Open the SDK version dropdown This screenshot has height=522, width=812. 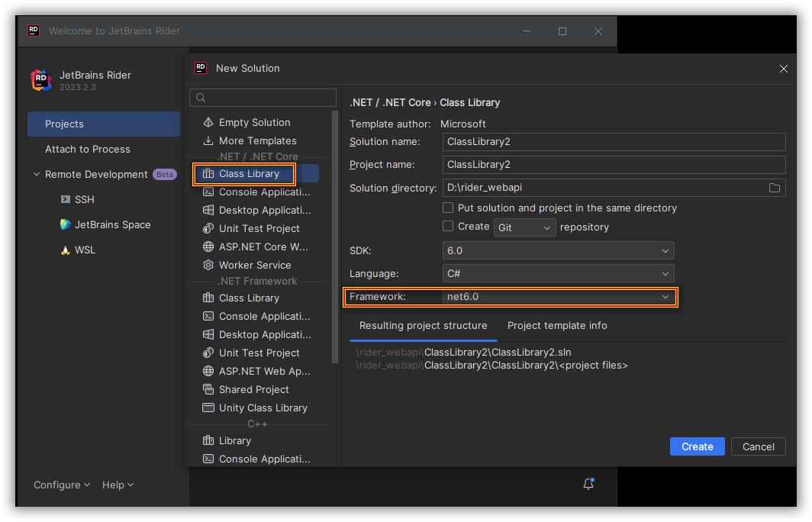click(558, 250)
